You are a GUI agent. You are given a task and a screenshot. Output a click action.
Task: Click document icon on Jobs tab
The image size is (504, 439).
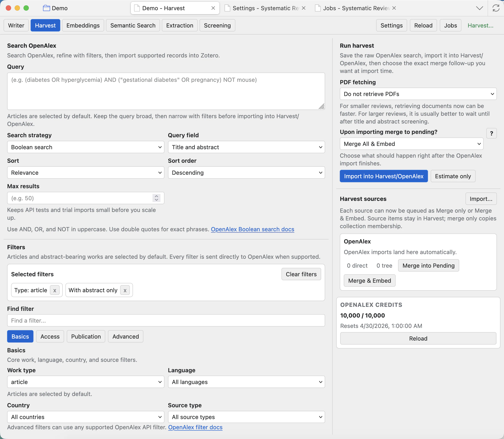pos(318,8)
